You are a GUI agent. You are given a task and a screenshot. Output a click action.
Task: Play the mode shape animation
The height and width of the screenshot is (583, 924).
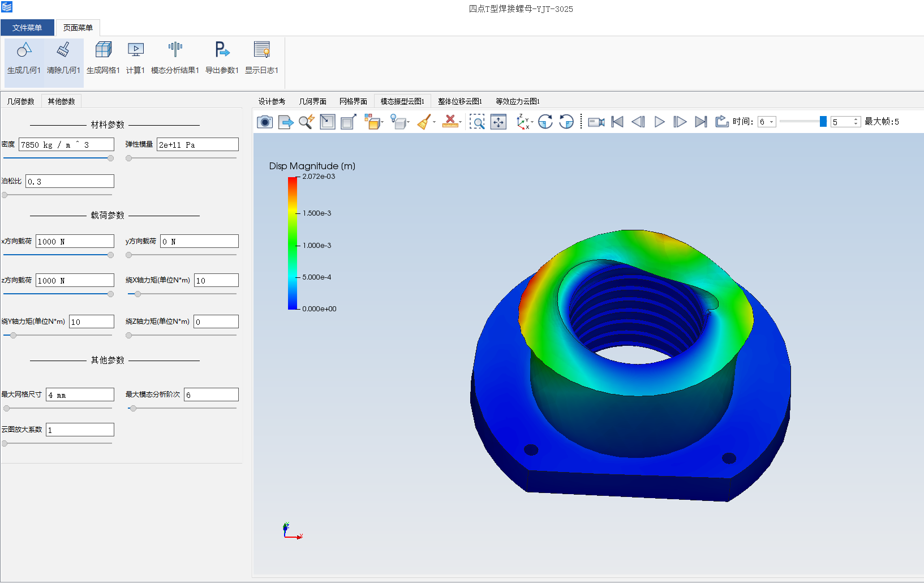tap(659, 122)
